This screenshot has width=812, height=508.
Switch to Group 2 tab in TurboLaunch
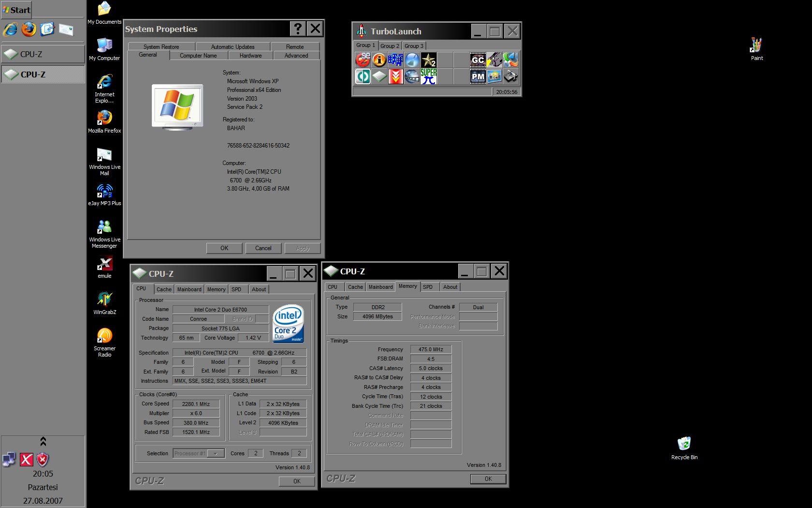pyautogui.click(x=390, y=46)
